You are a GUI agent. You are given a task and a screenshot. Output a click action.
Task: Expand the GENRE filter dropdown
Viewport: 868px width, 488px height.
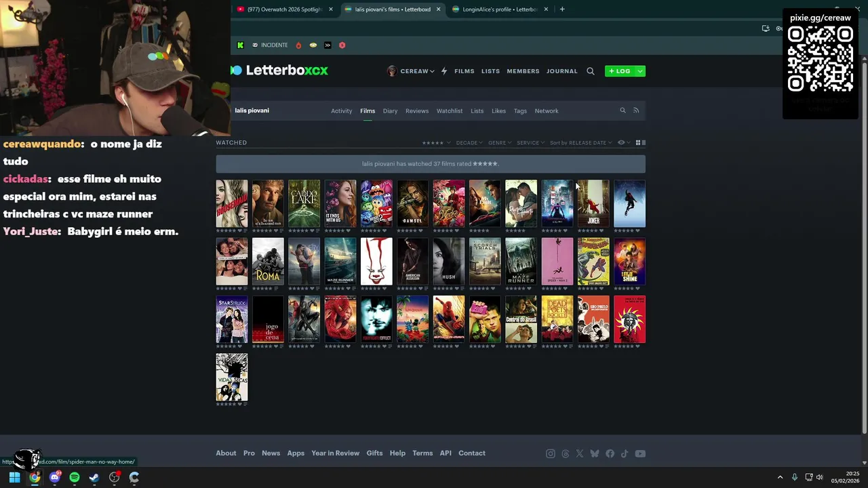500,143
